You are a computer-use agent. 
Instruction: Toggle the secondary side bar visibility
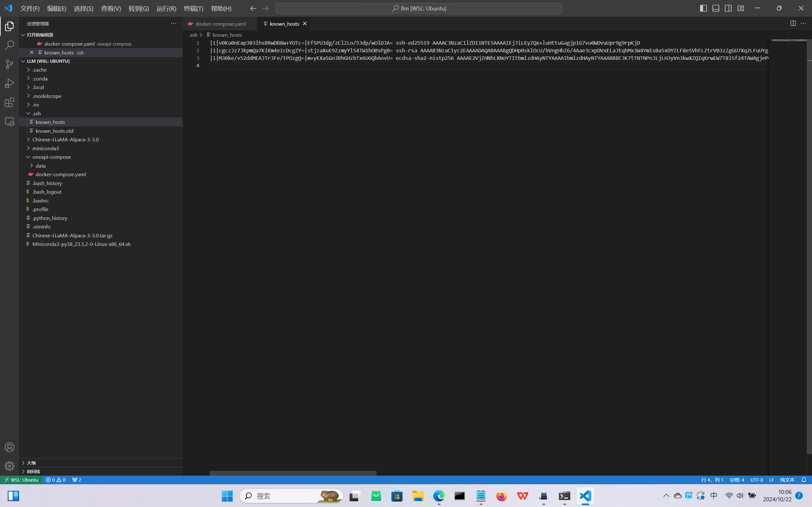point(728,8)
